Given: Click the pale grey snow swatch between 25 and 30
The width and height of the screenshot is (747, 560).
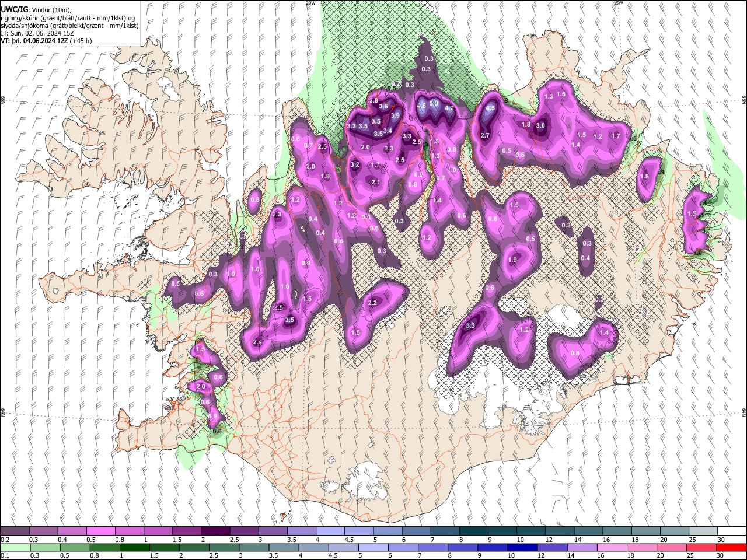Looking at the screenshot, I should (703, 531).
